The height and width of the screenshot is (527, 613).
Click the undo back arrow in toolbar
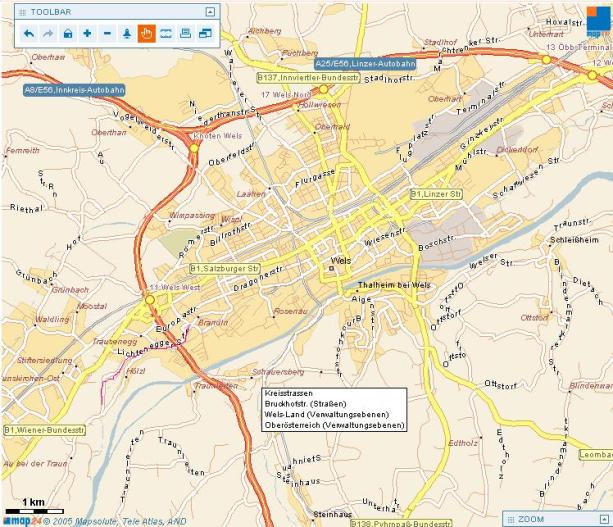tap(29, 33)
